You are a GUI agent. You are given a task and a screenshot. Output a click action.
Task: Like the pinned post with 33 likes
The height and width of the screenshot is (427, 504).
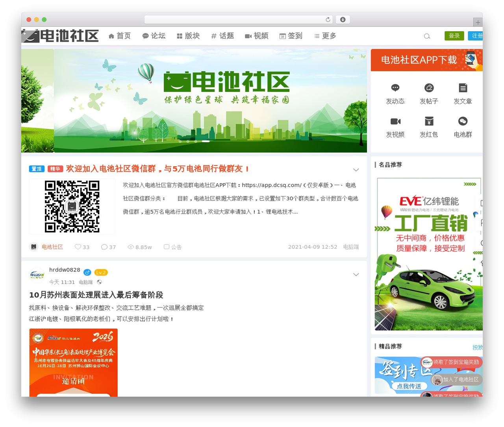[82, 247]
